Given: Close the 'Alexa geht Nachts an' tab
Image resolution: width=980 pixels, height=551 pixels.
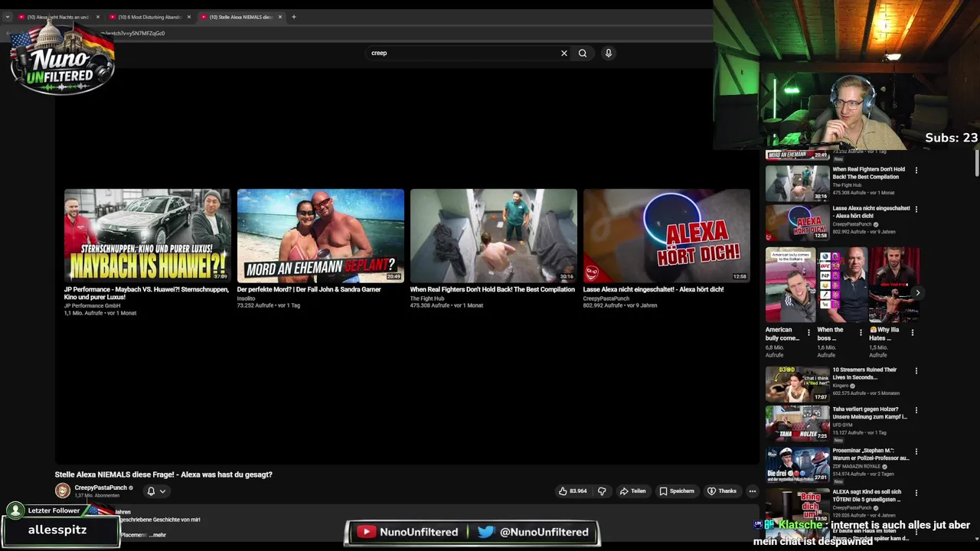Looking at the screenshot, I should coord(98,17).
